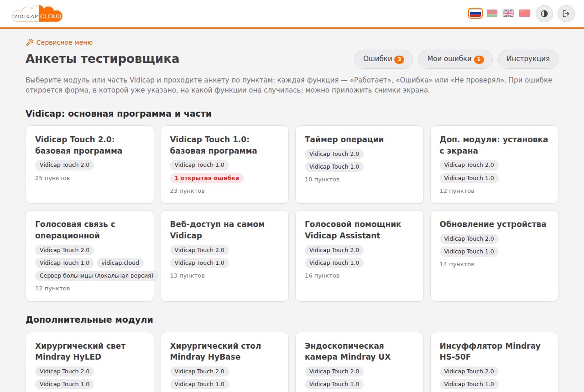Click the vidicap.cloud tag
The image size is (584, 392).
(120, 263)
